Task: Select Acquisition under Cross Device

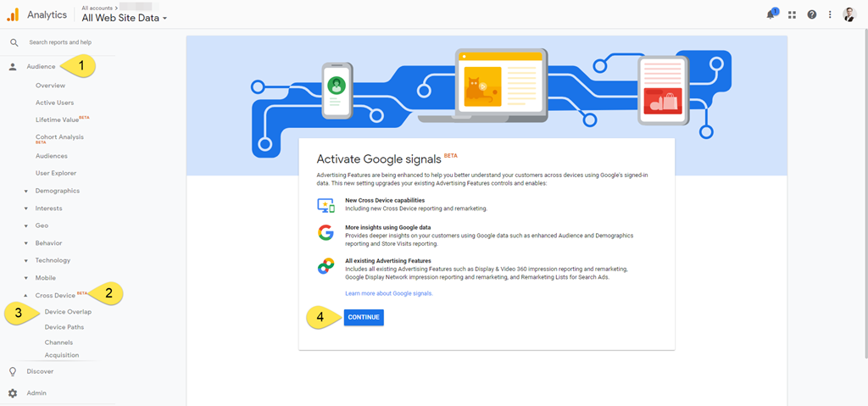Action: tap(61, 355)
